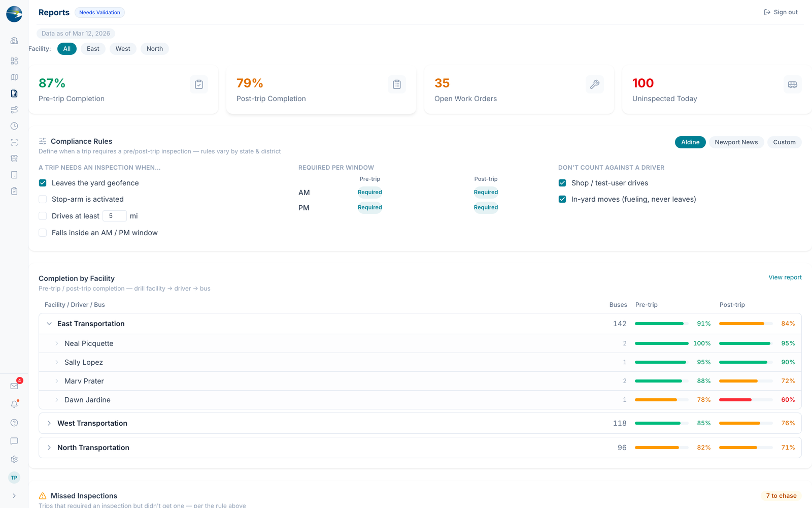The height and width of the screenshot is (508, 812).
Task: Select the West facility filter
Action: coord(123,49)
